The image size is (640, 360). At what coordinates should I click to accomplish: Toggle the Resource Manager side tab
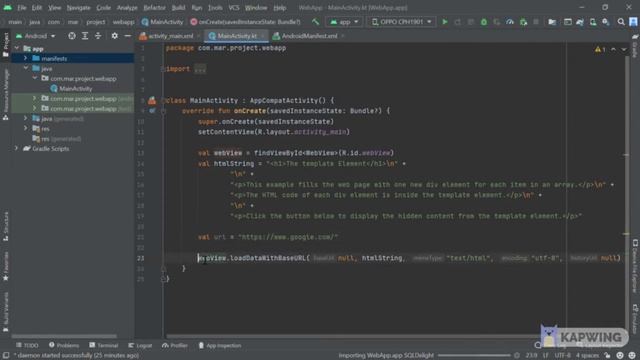[6, 95]
